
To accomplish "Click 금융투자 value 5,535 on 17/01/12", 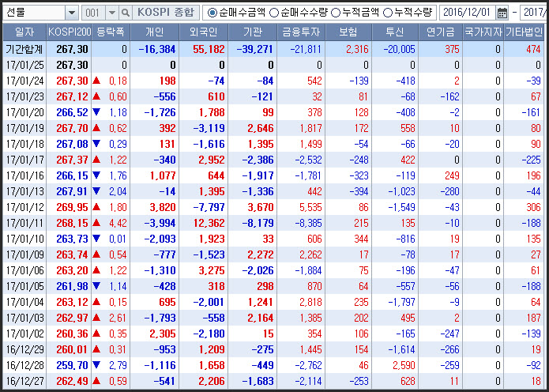I will [x=310, y=207].
